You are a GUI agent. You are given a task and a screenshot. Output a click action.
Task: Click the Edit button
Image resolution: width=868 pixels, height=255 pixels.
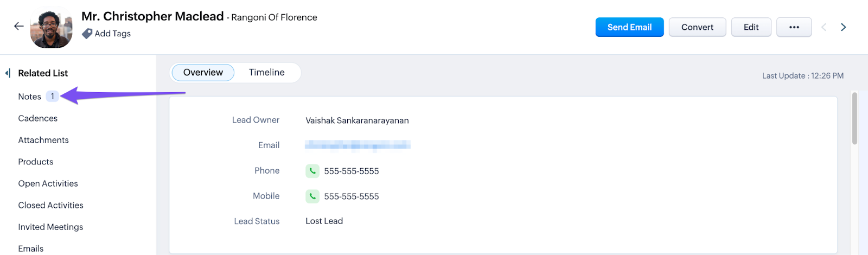(751, 27)
